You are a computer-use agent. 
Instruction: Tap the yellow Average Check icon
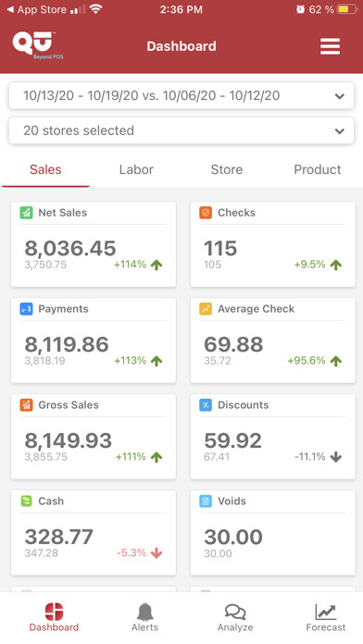(x=206, y=308)
